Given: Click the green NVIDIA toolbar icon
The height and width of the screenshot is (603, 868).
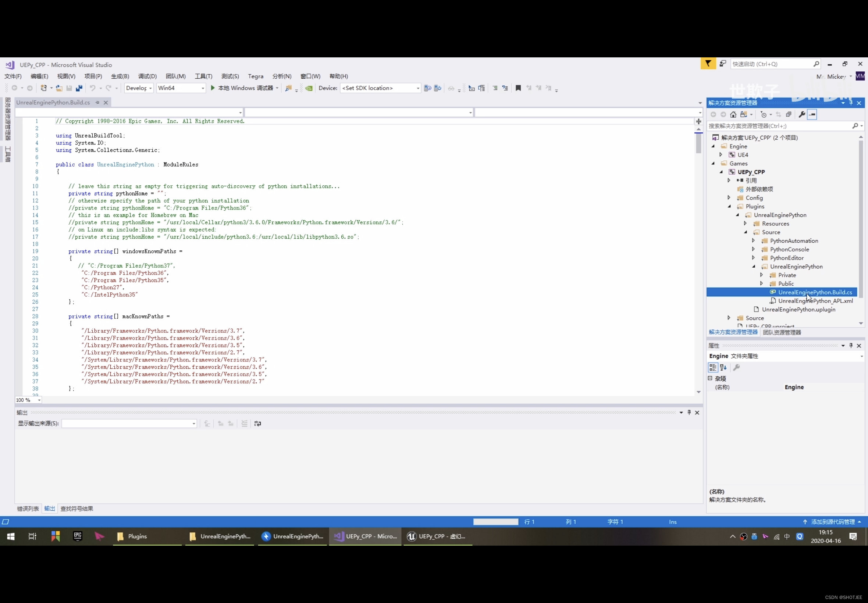Looking at the screenshot, I should pyautogui.click(x=309, y=88).
